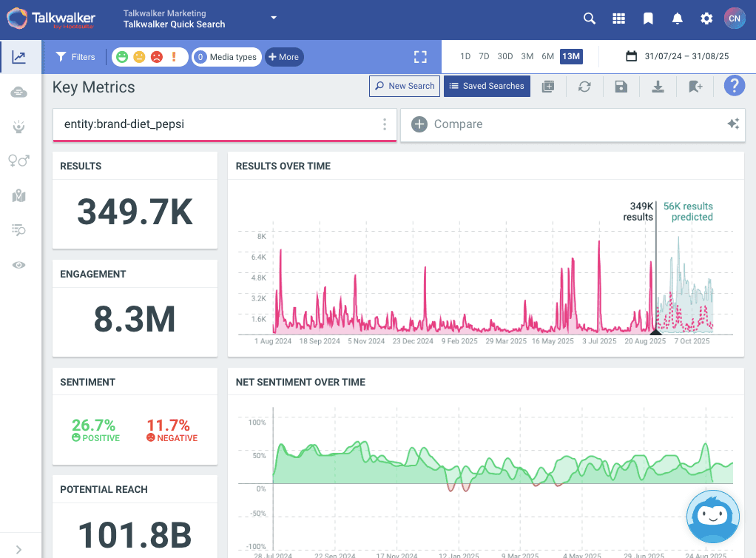Select the 6M time range tab

pos(547,56)
